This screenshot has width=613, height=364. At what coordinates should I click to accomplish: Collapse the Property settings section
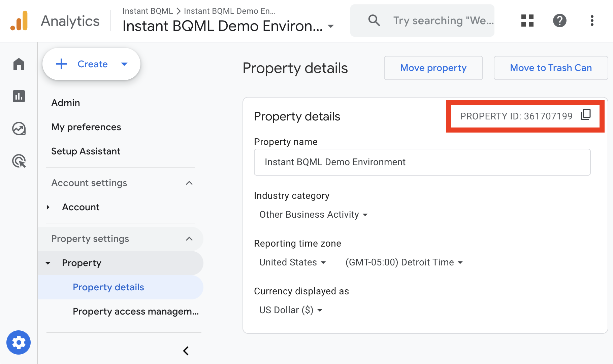point(189,239)
